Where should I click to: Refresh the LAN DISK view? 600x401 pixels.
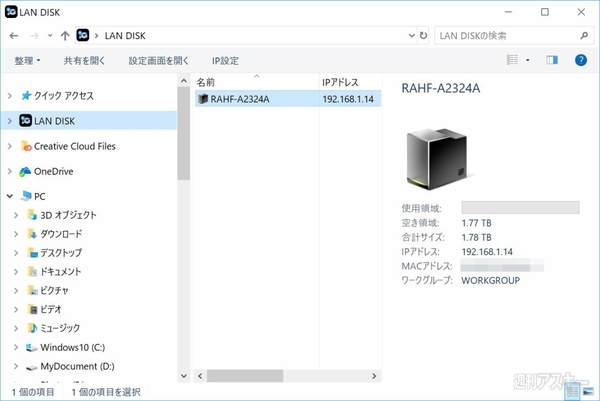[423, 36]
